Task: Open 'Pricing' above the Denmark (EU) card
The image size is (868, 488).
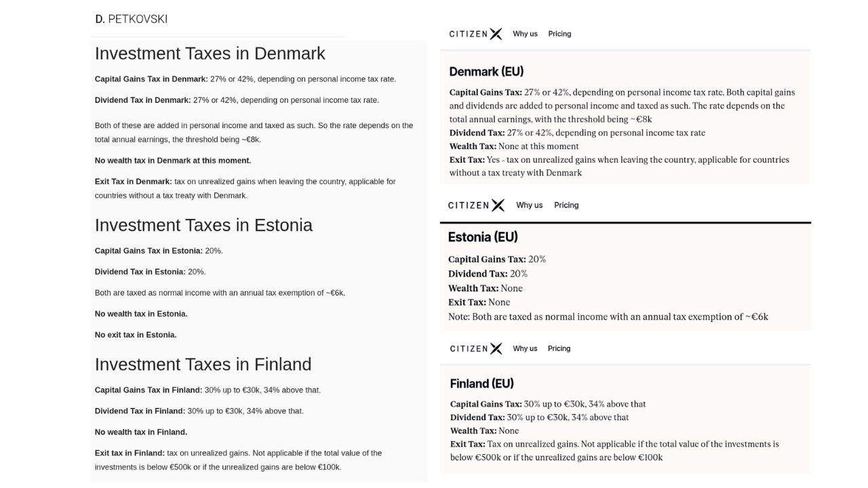Action: pos(559,34)
